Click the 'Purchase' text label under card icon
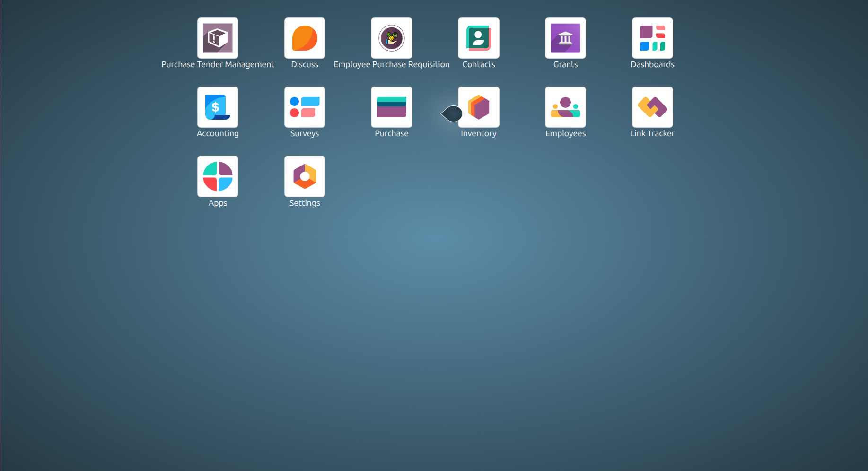 coord(392,133)
